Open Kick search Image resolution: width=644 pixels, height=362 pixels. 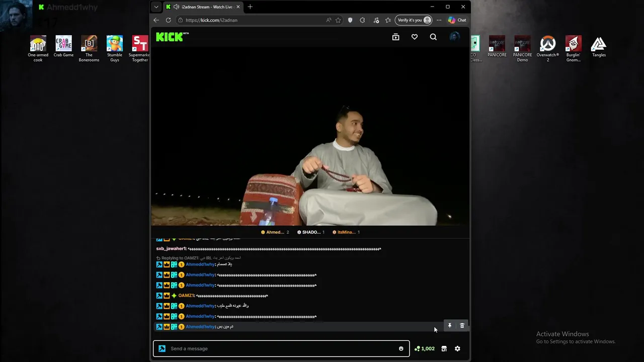[433, 37]
